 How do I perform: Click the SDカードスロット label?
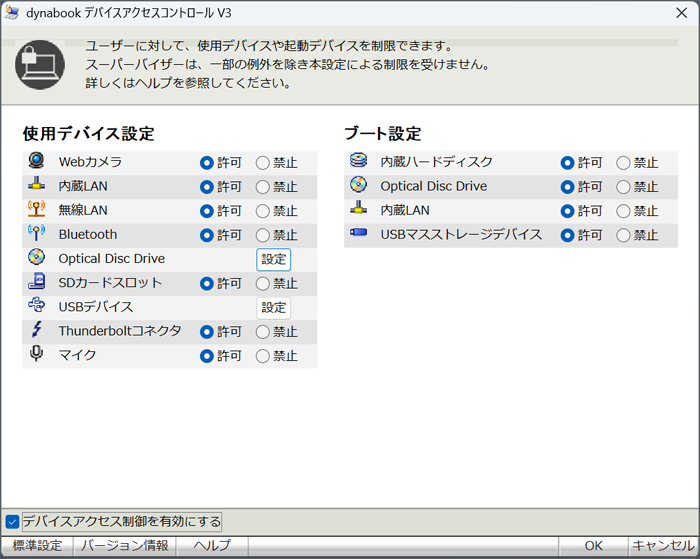point(110,283)
